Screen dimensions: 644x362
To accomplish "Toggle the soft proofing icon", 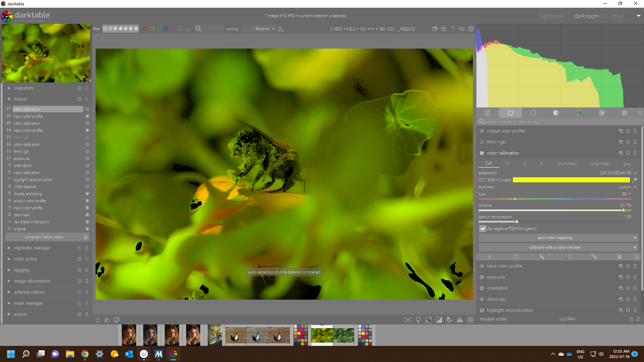I will tap(449, 320).
